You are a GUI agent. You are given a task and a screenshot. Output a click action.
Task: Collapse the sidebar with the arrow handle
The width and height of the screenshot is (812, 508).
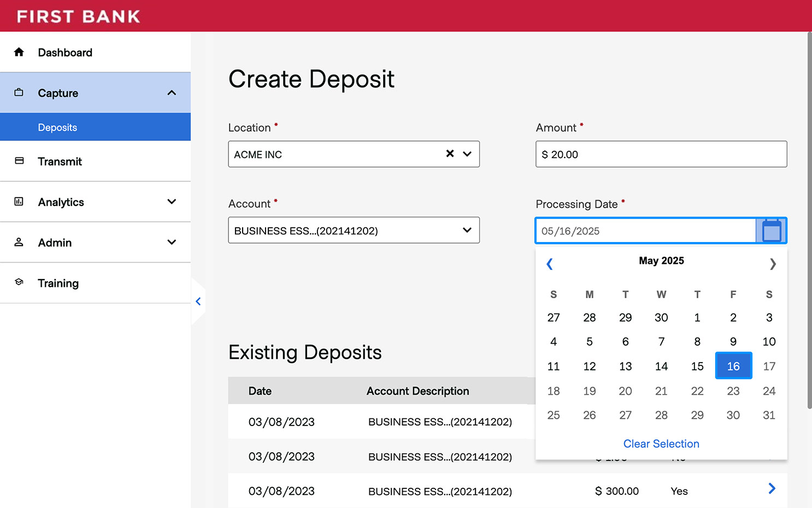pos(198,302)
